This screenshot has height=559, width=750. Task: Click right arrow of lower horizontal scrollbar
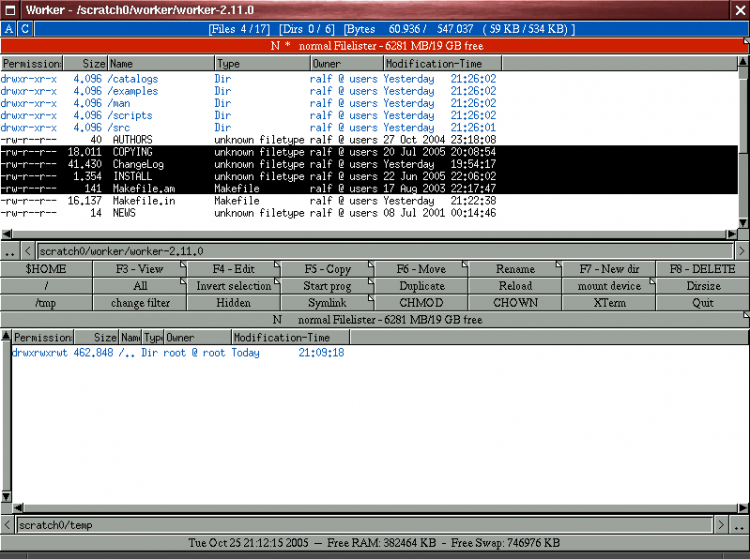pos(743,508)
